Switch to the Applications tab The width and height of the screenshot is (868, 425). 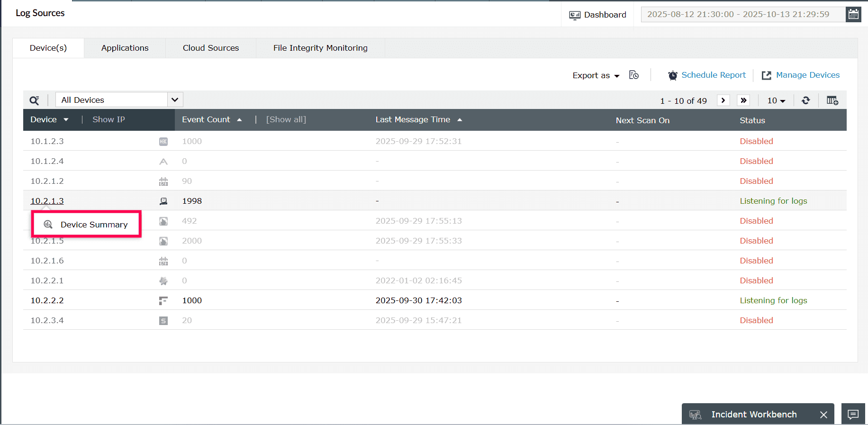(125, 48)
